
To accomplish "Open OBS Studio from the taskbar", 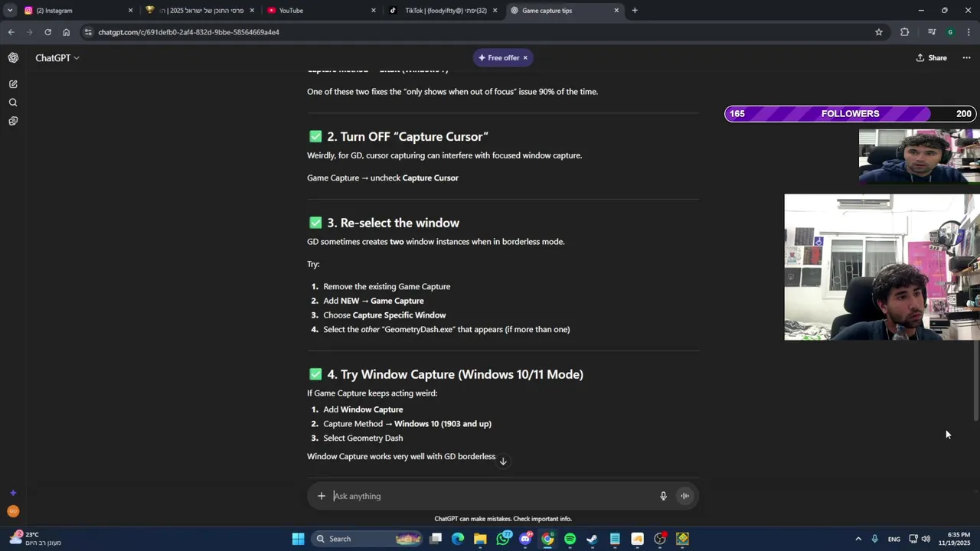I will [x=660, y=539].
